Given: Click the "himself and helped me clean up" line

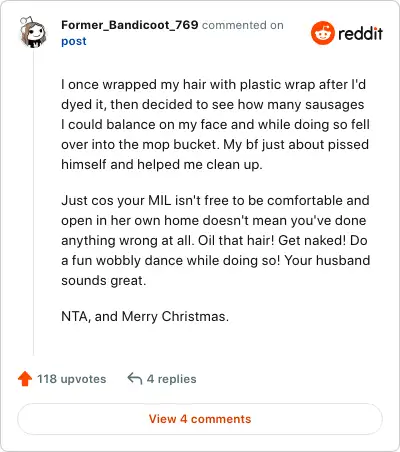Looking at the screenshot, I should 162,165.
